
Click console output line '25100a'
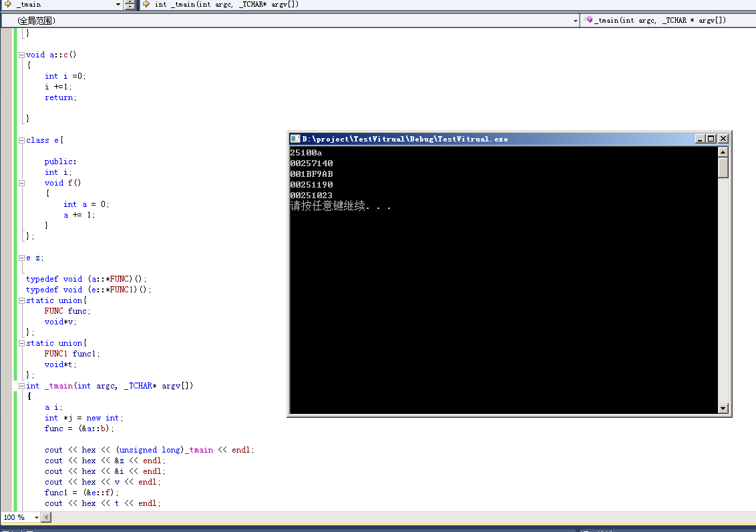point(306,153)
